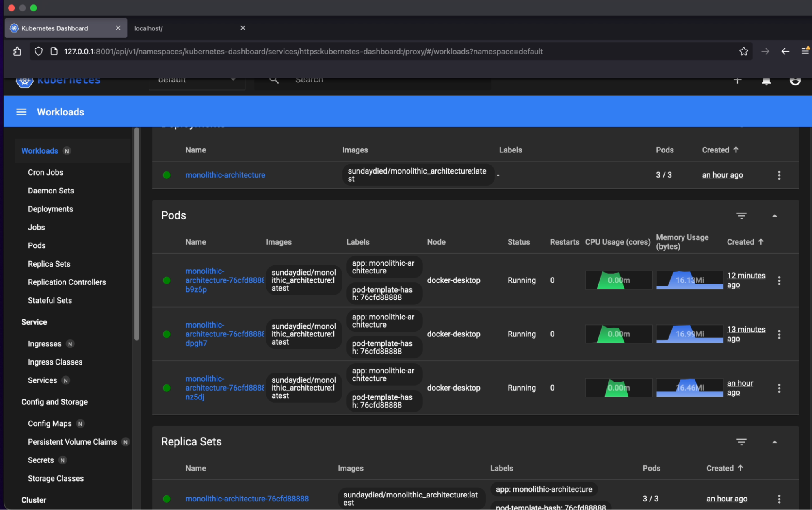Sort pods by the Name column header
This screenshot has height=510, width=812.
point(196,242)
